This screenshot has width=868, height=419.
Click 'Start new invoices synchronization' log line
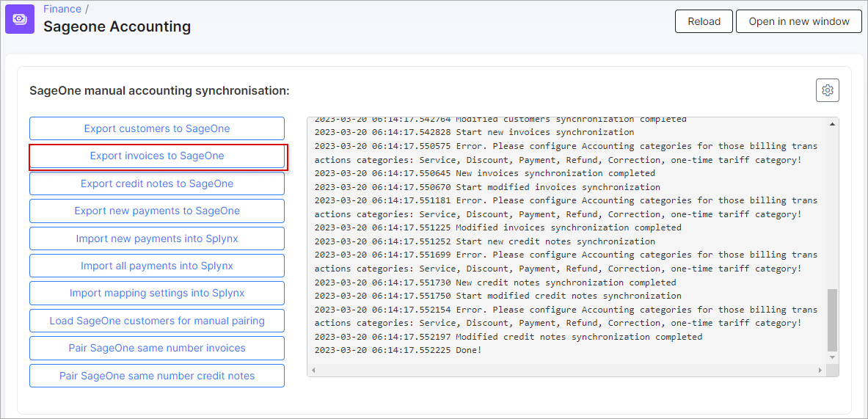coord(475,132)
